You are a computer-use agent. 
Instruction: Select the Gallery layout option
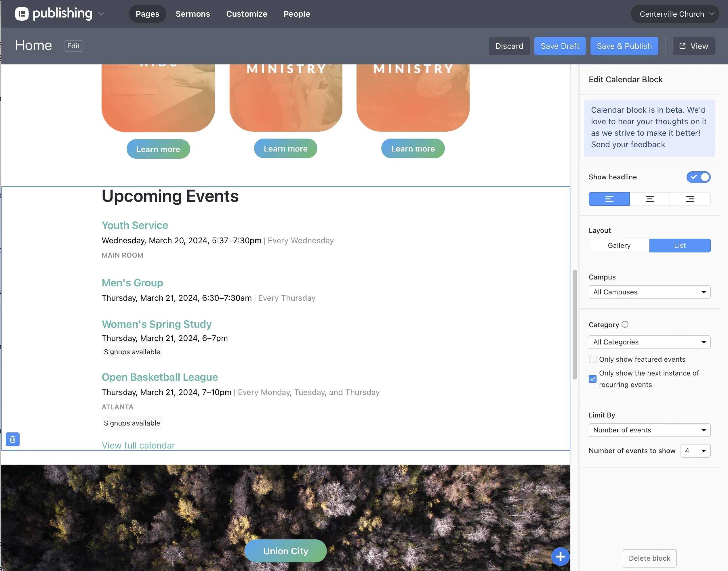click(x=619, y=245)
